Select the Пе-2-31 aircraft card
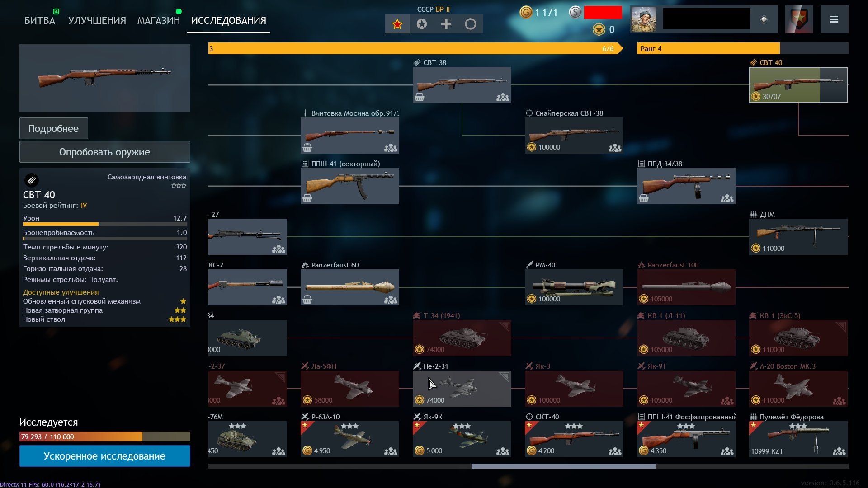Screen dimensions: 868x488 coord(462,388)
